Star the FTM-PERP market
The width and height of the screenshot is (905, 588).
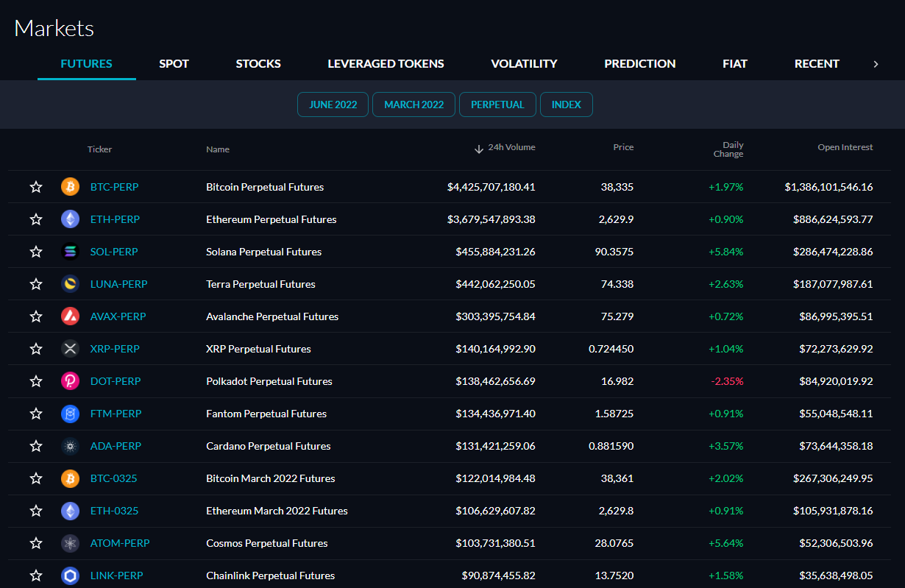[36, 414]
